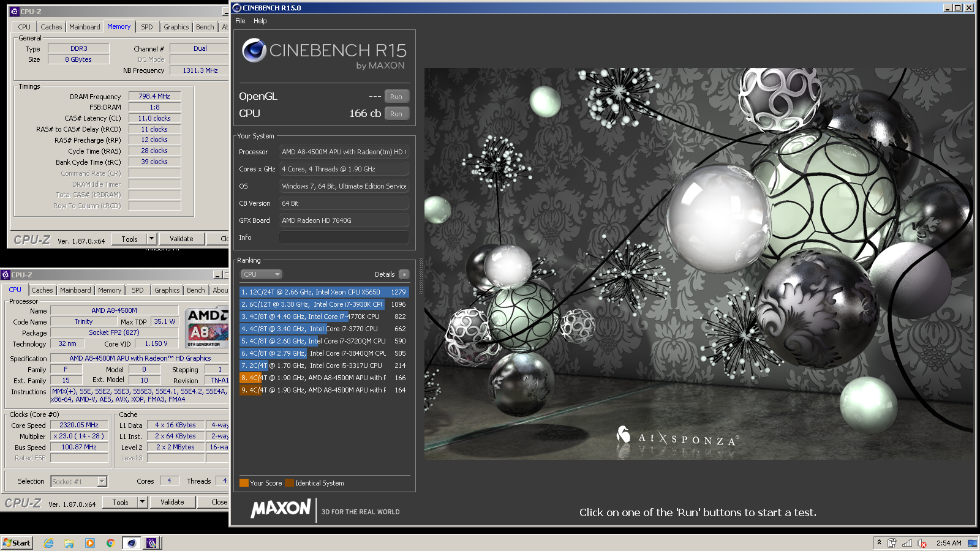Click the Cinebench R15 logo sphere
Image resolution: width=980 pixels, height=551 pixels.
click(254, 50)
